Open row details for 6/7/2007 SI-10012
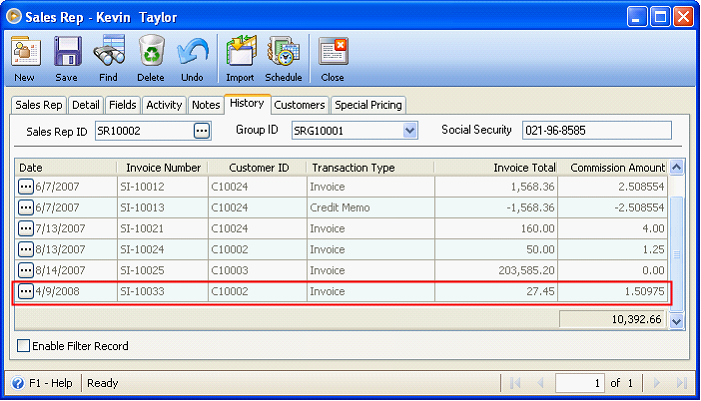This screenshot has height=401, width=701. pyautogui.click(x=25, y=186)
